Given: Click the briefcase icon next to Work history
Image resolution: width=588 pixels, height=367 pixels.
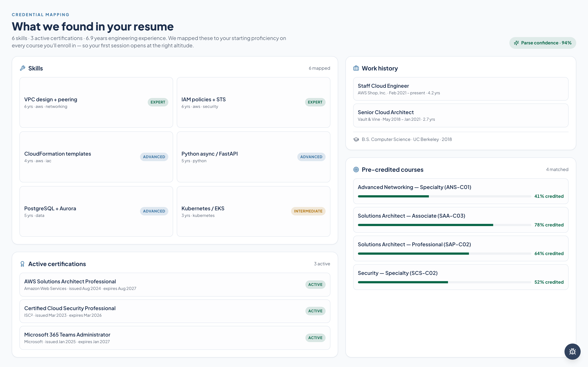Looking at the screenshot, I should point(356,68).
